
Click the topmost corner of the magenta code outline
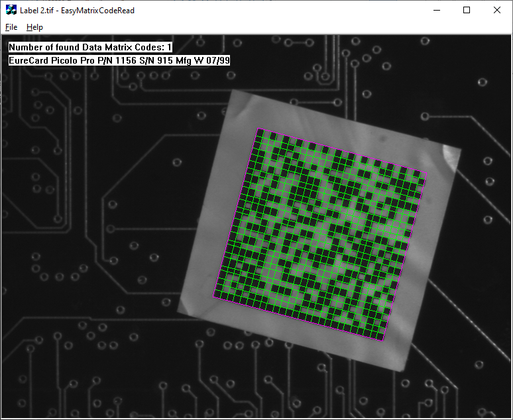[258, 129]
